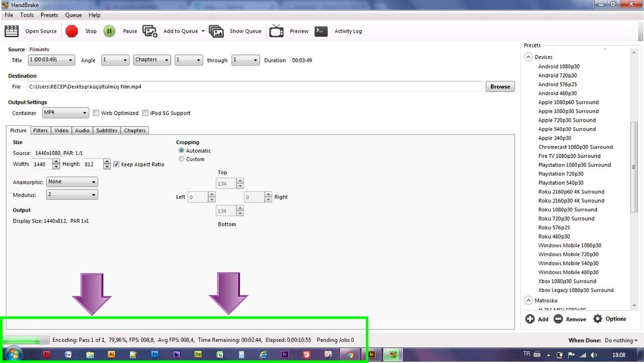Select Chromecast 1080p30 Surround preset
The height and width of the screenshot is (363, 644).
[x=576, y=147]
